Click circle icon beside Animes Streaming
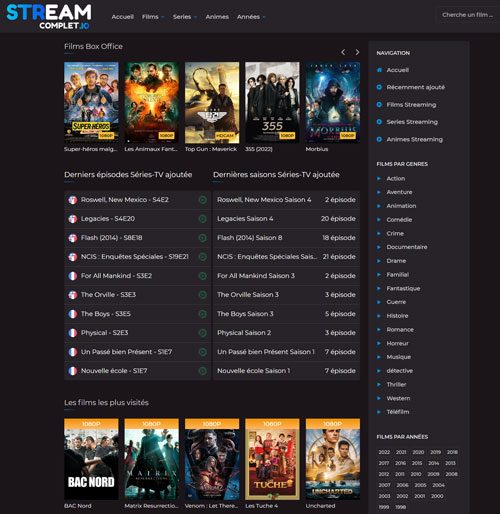 point(379,139)
